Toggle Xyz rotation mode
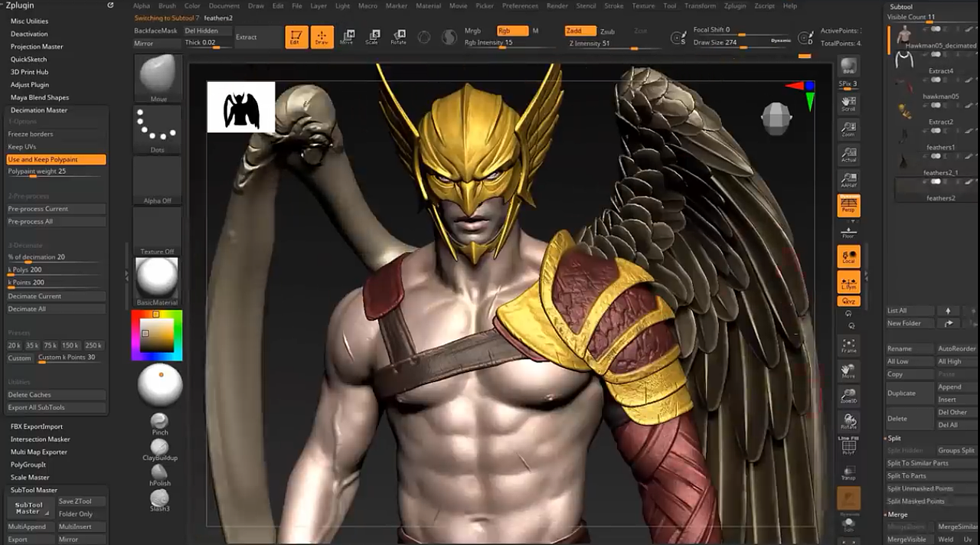This screenshot has height=545, width=980. point(848,302)
